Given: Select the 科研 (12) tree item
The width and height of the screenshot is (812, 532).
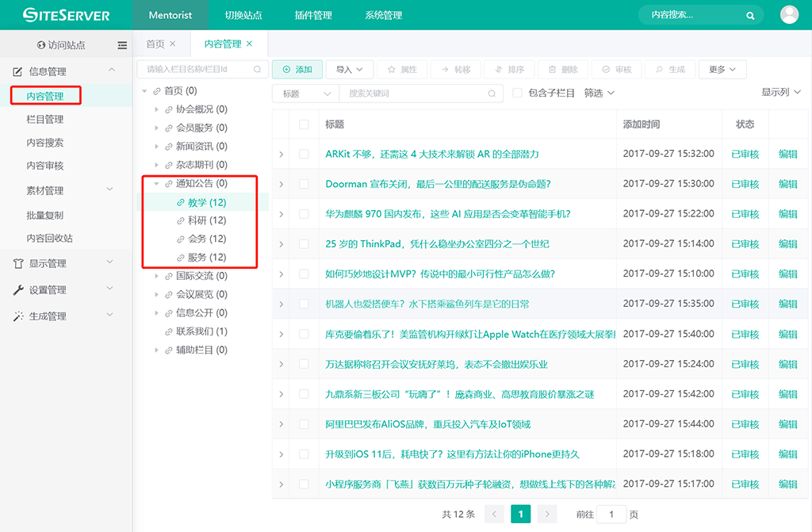Looking at the screenshot, I should (x=207, y=220).
